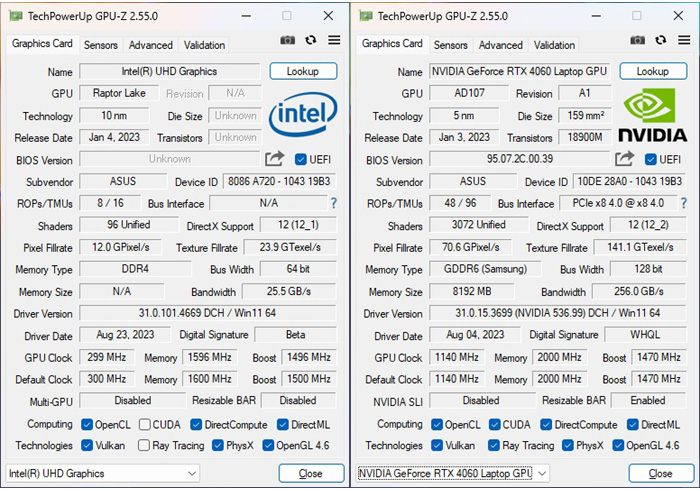Viewport: 700px width, 491px height.
Task: Click the GPU field showing Raptor Lake
Action: pyautogui.click(x=119, y=93)
